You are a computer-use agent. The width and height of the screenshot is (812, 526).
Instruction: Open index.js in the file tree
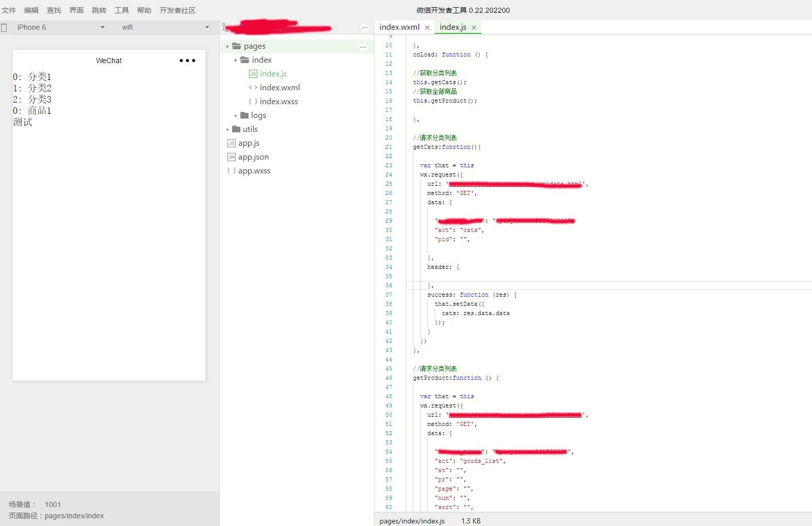[x=273, y=74]
